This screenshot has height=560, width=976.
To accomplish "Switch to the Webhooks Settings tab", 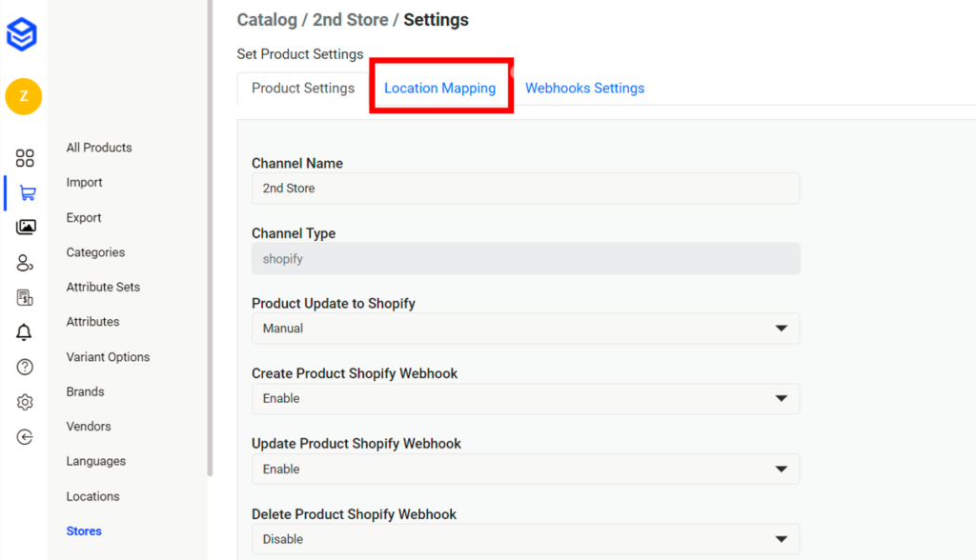I will [584, 89].
